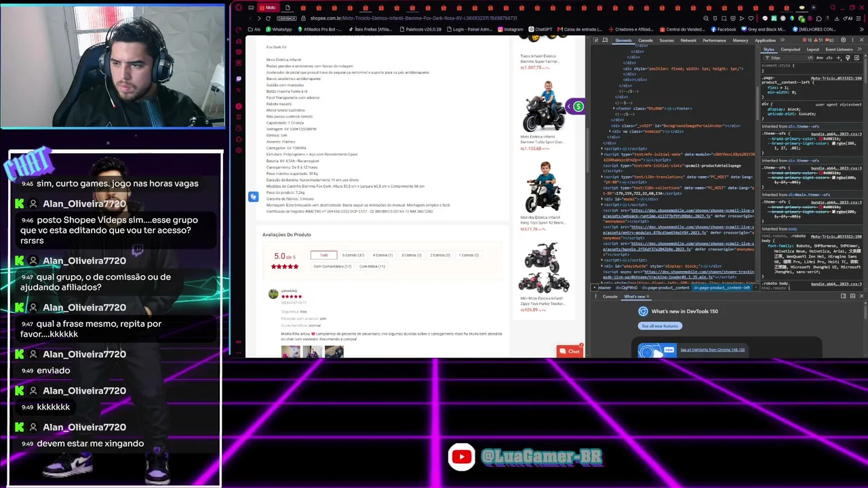
Task: Switch to the What's new drawer tab
Action: (x=635, y=296)
